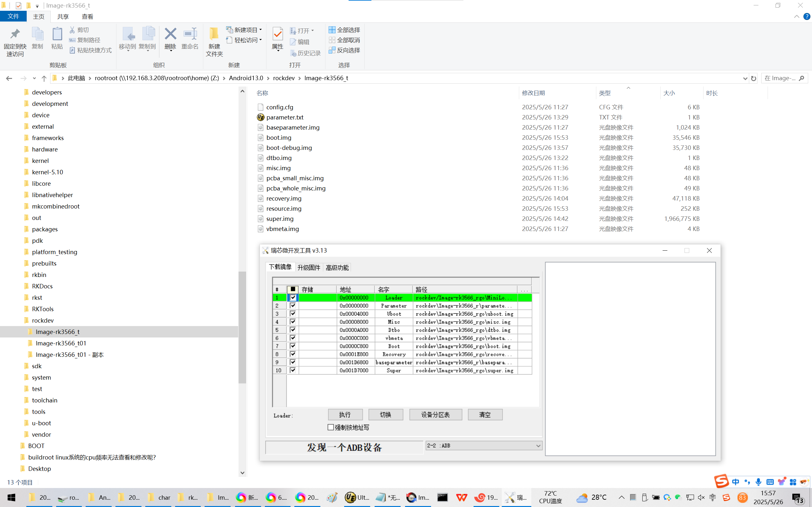Toggle the Super partition checkbox

click(293, 370)
